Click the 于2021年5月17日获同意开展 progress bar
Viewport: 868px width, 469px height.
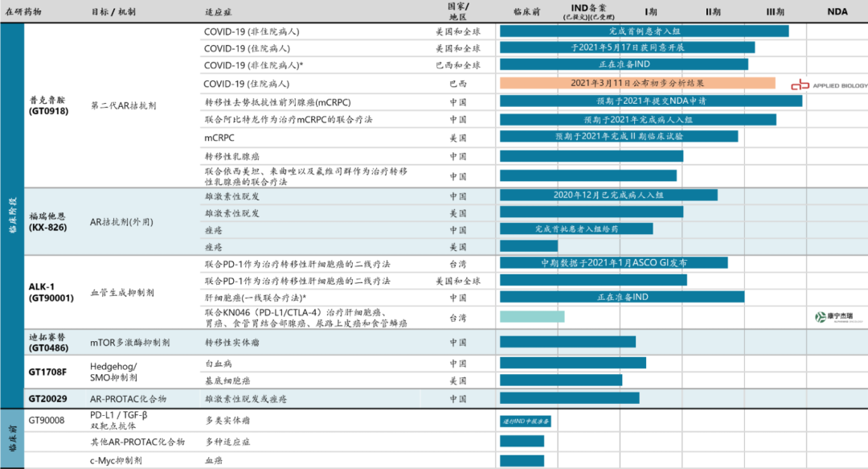[x=627, y=47]
